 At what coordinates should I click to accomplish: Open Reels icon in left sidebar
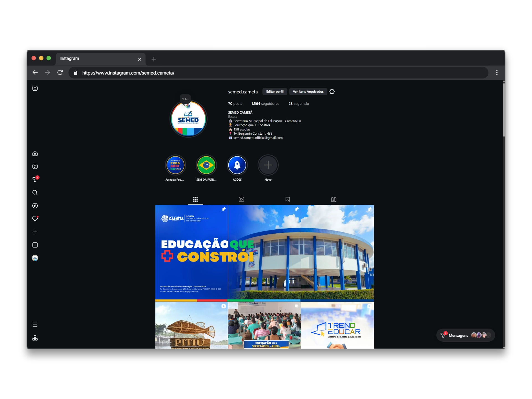(35, 166)
